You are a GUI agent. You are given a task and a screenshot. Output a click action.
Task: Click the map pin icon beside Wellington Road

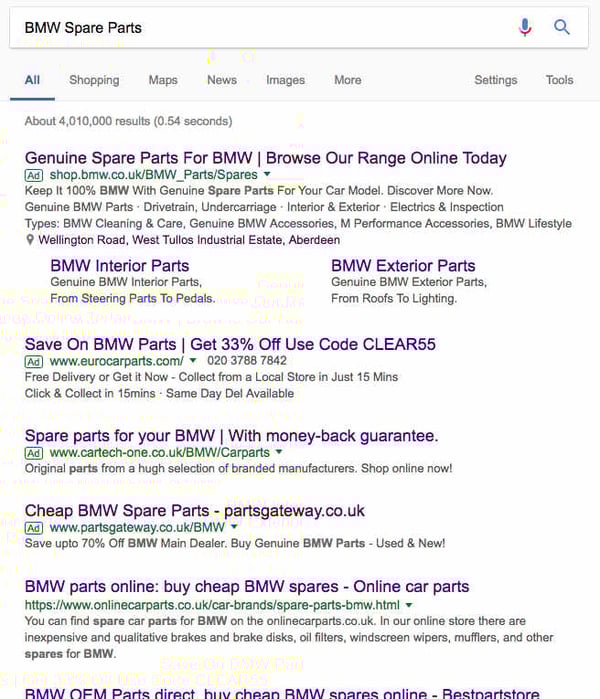point(30,240)
